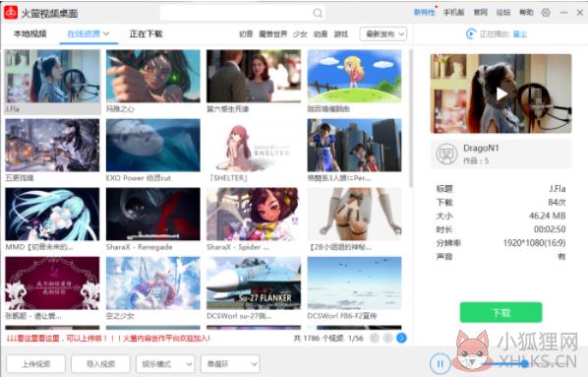This screenshot has height=377, width=588.
Task: Select the 2B小姐姐 thumbnail
Action: pyautogui.click(x=354, y=214)
